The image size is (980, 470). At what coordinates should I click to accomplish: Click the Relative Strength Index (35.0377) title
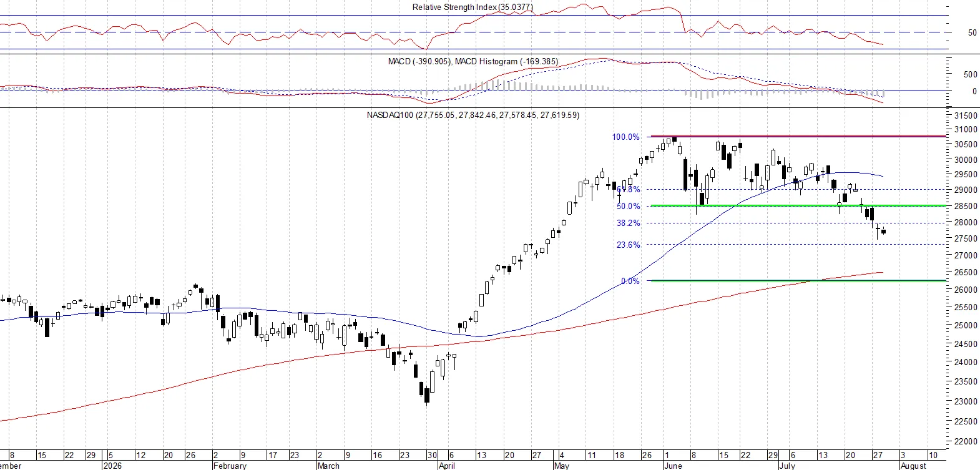point(473,7)
